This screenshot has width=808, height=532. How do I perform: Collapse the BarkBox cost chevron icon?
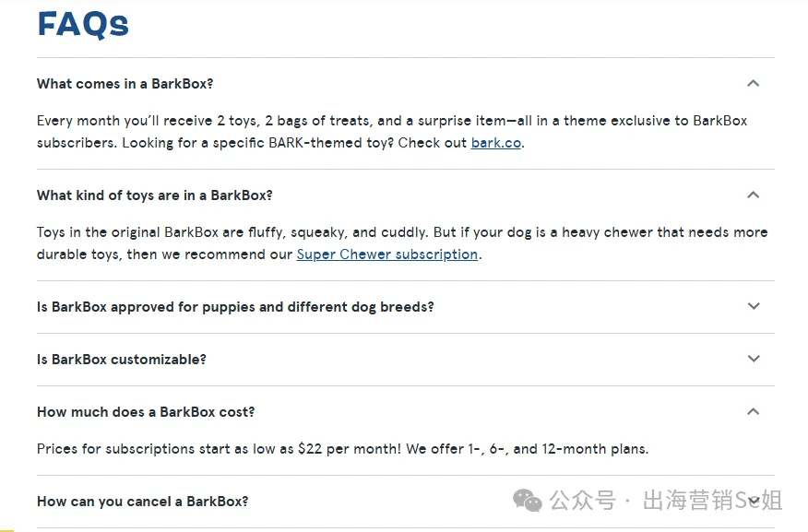pyautogui.click(x=753, y=411)
